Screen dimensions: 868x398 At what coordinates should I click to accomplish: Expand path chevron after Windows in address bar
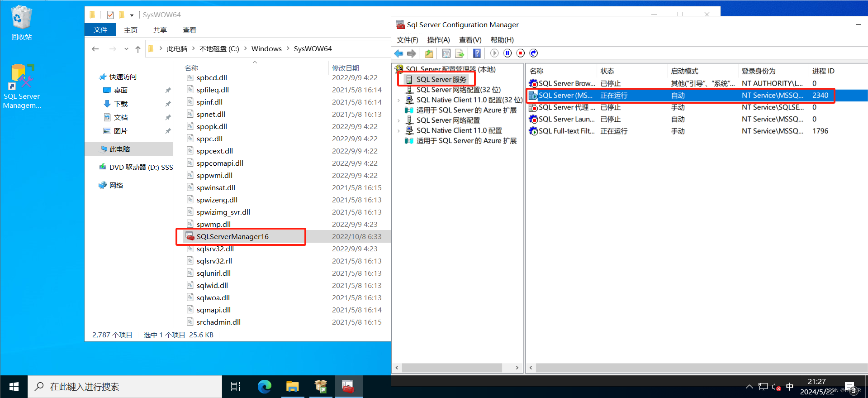(288, 48)
